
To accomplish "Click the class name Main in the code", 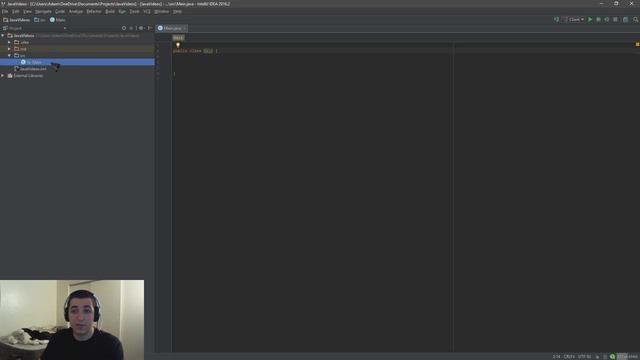I will 208,51.
